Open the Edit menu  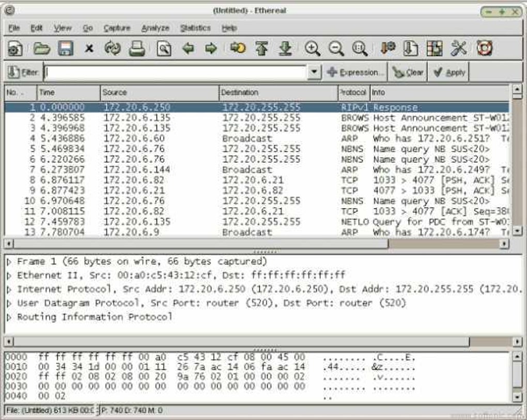click(36, 28)
